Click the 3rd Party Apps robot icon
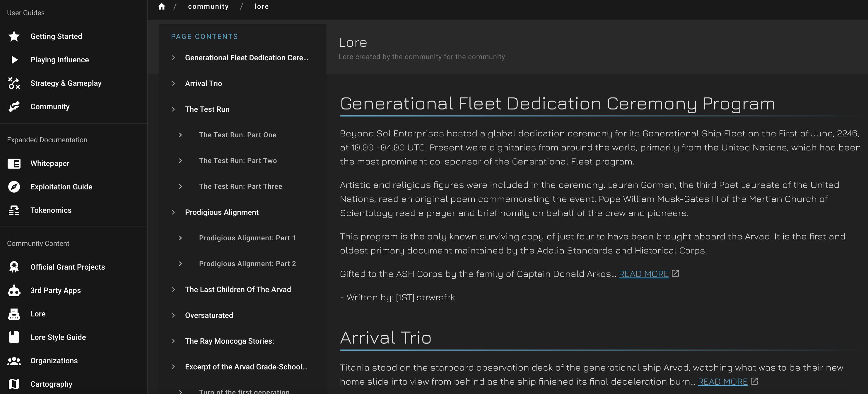The height and width of the screenshot is (394, 868). pos(14,290)
